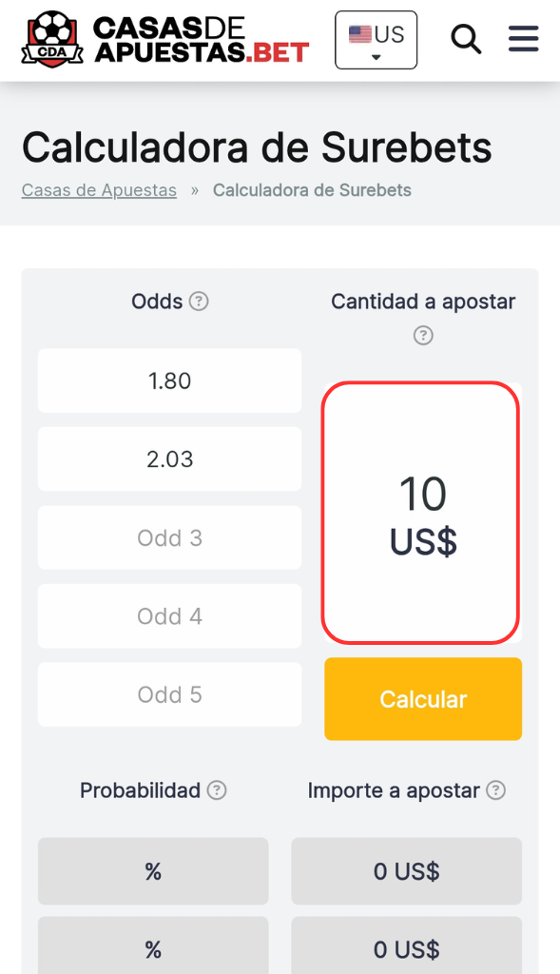560x974 pixels.
Task: Click the 10 US$ stake amount field
Action: pos(421,513)
